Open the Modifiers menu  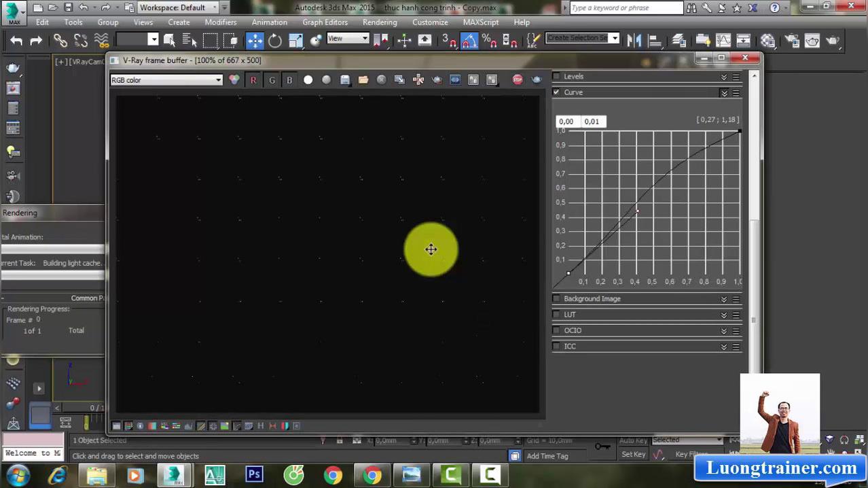[221, 22]
